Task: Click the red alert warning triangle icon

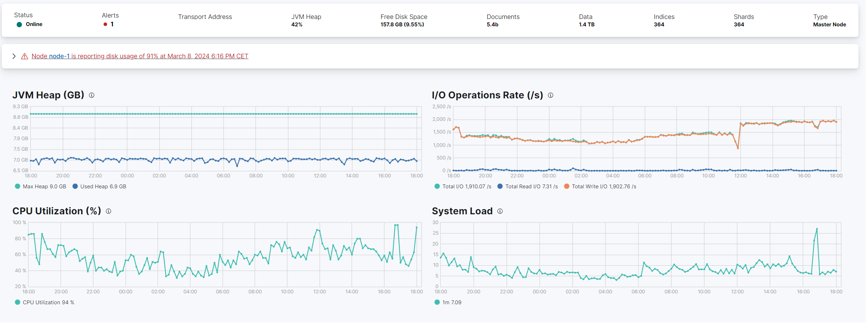Action: (25, 56)
